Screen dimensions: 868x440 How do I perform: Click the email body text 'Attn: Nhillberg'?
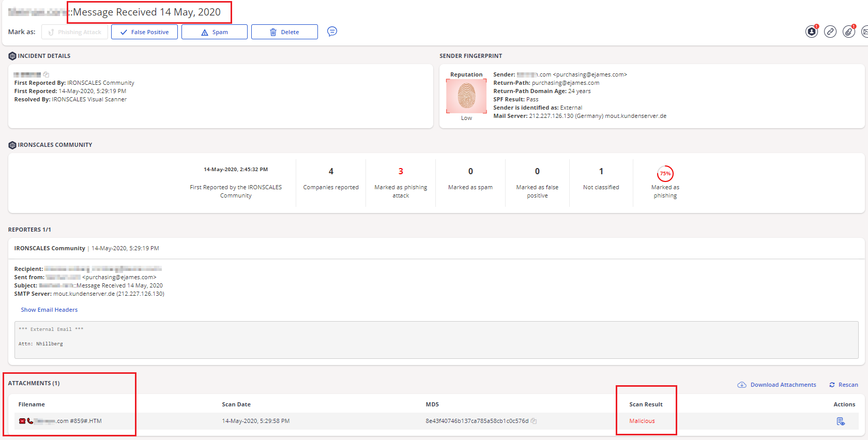pyautogui.click(x=41, y=344)
